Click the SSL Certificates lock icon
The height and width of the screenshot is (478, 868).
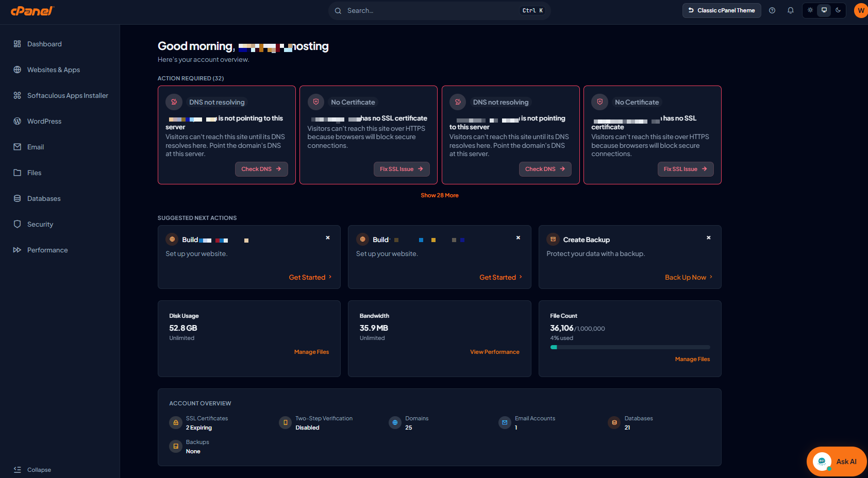pyautogui.click(x=176, y=422)
